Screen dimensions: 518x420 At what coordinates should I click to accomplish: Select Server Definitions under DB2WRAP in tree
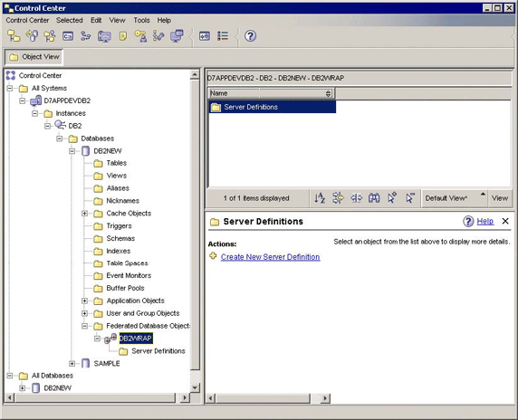point(158,351)
